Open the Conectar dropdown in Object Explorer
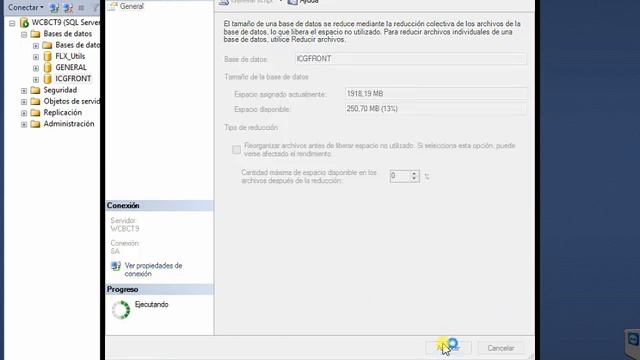The image size is (640, 360). click(25, 7)
